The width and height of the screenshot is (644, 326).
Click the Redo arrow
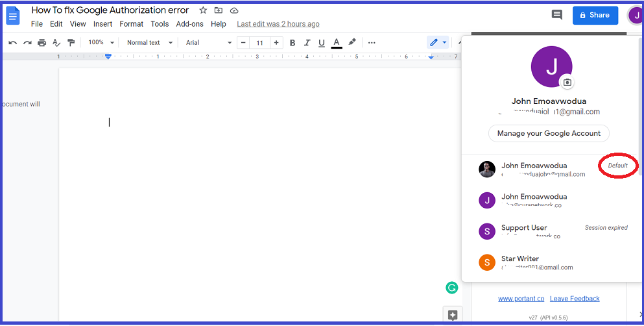27,42
